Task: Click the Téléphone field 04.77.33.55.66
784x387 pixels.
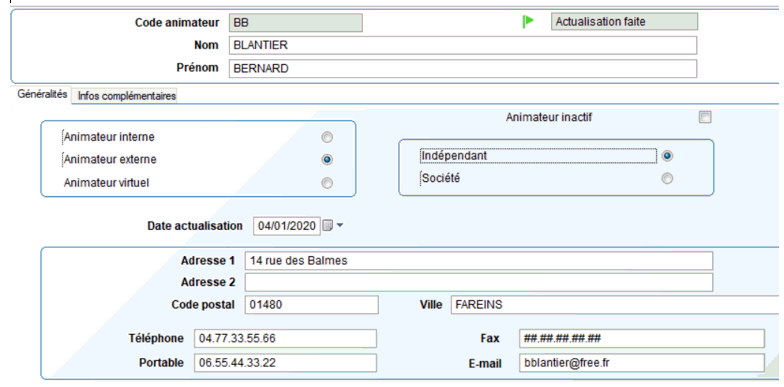Action: (285, 338)
